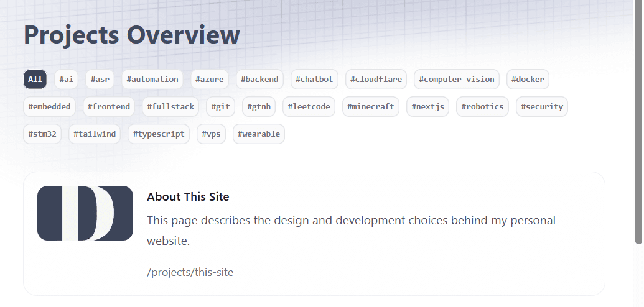Screen dimensions: 644x307
Task: Filter by #automation tag
Action: click(x=152, y=79)
